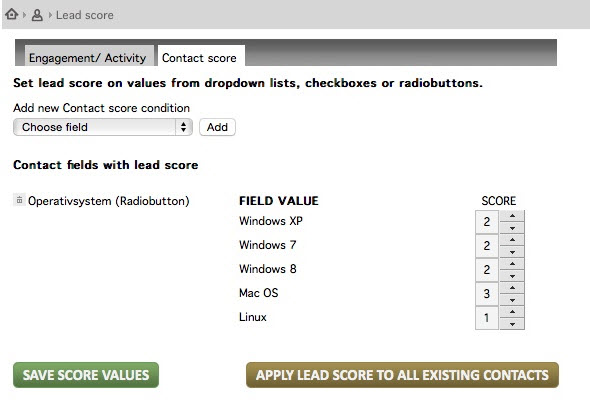Focus the Mac OS score input field
This screenshot has height=405, width=590.
coord(487,294)
